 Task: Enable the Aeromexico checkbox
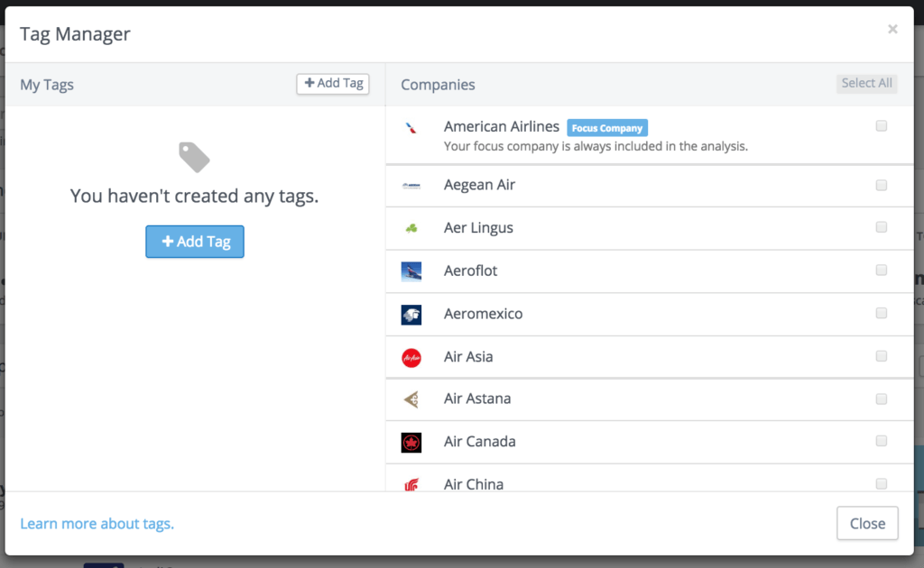[x=881, y=313]
